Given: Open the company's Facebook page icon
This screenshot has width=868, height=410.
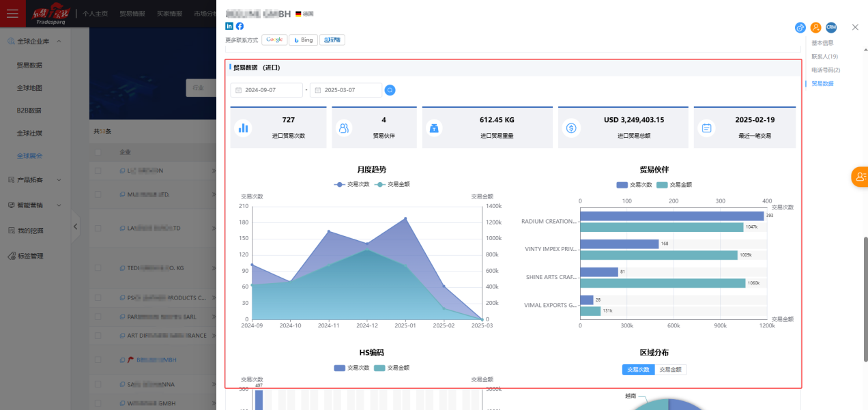Looking at the screenshot, I should tap(240, 26).
